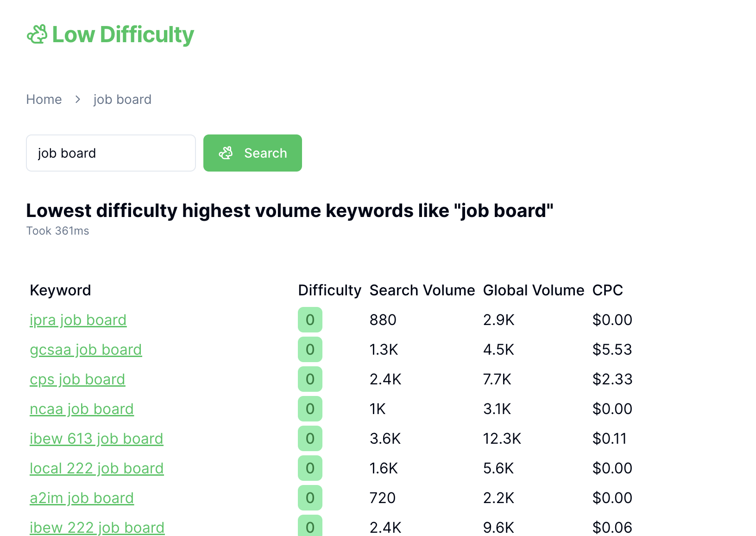756x536 pixels.
Task: Open the ibew 222 job board link
Action: (x=97, y=527)
